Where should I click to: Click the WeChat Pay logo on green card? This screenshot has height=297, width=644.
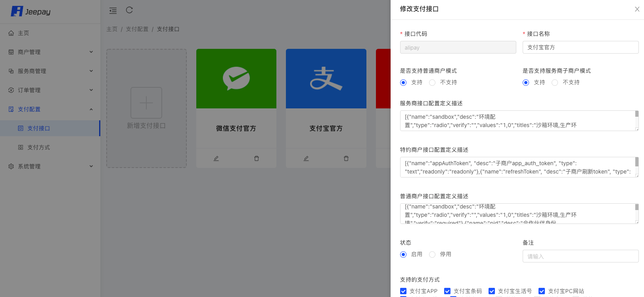(236, 78)
